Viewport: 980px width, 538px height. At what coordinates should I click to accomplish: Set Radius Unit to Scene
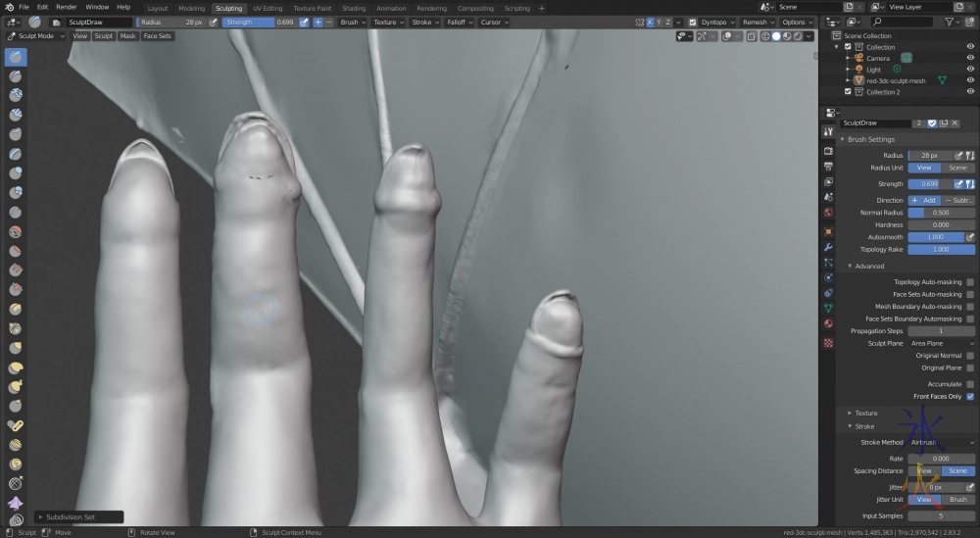957,168
